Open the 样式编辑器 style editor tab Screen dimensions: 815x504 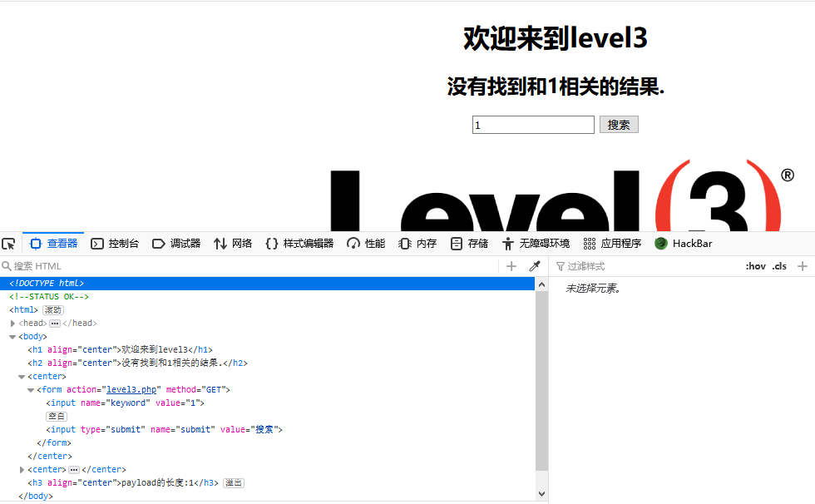[299, 244]
